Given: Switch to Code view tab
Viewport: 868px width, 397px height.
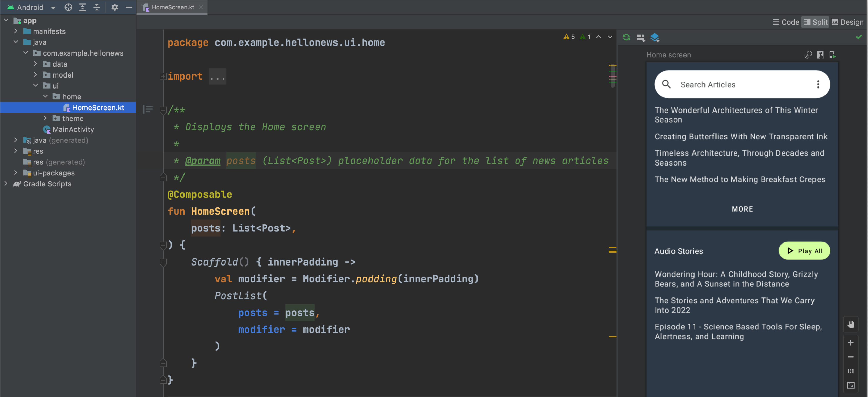Looking at the screenshot, I should 785,22.
